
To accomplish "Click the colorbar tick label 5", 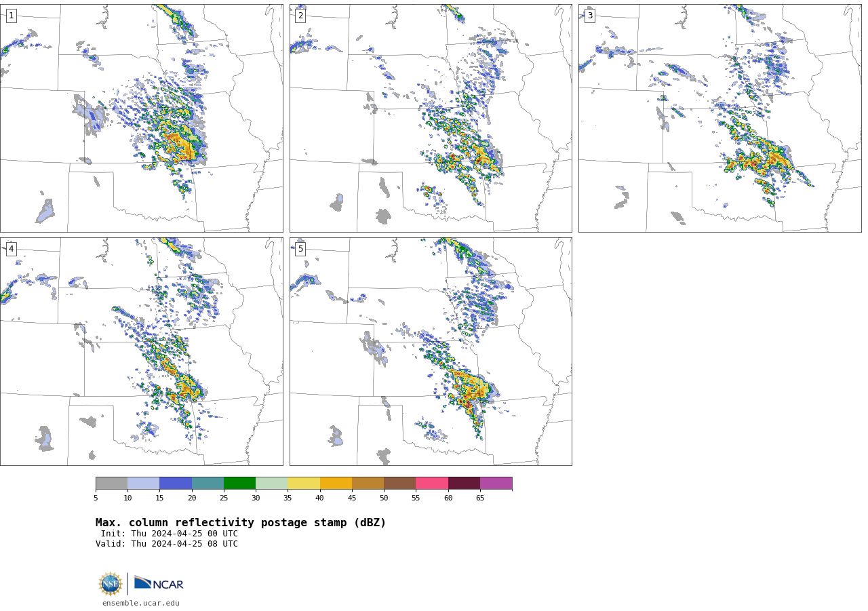I will coord(96,498).
